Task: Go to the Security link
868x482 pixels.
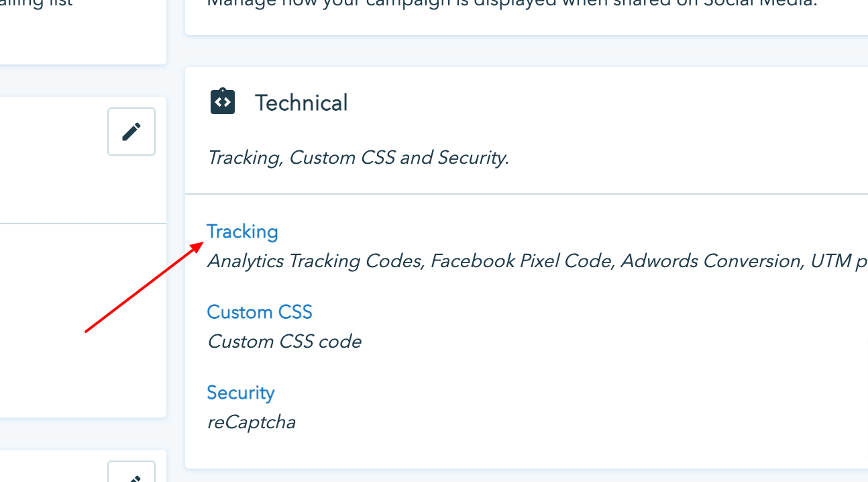Action: click(x=241, y=393)
